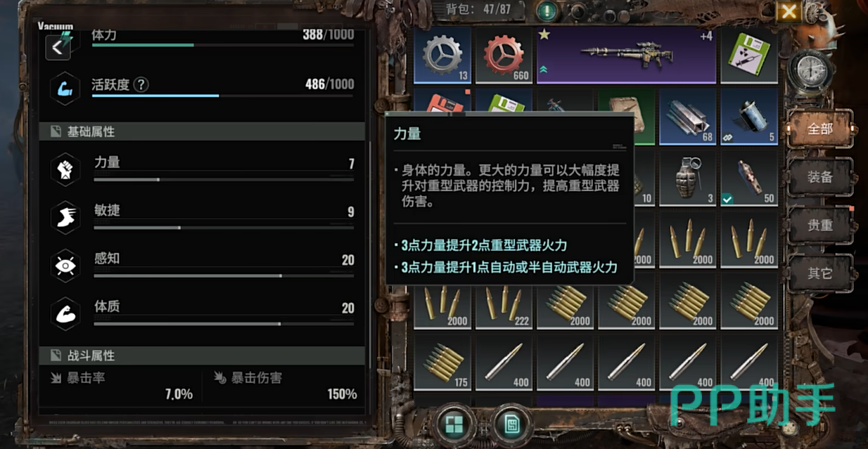Toggle the checked item with count 50

point(749,178)
